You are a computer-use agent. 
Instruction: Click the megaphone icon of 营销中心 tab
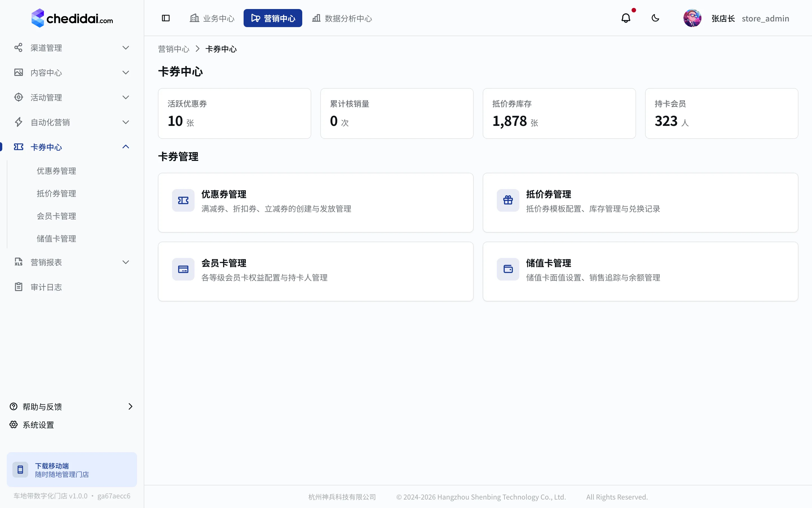coord(256,18)
